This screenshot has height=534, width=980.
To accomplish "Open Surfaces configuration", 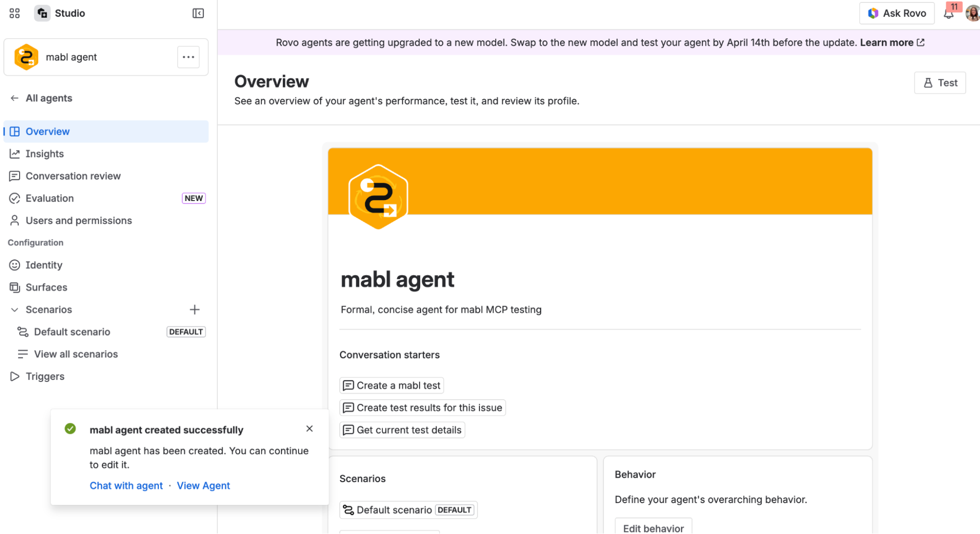I will pyautogui.click(x=46, y=287).
